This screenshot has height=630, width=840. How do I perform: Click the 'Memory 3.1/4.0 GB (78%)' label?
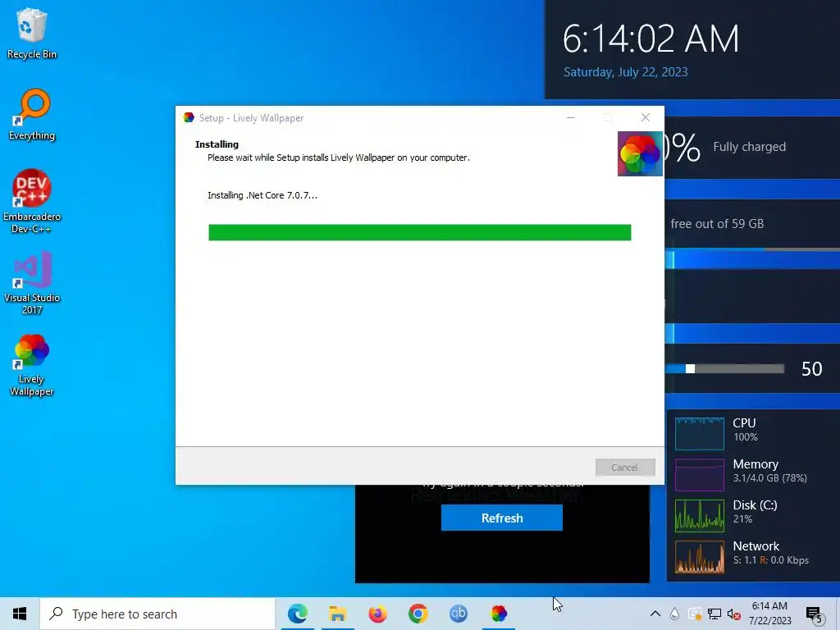[x=769, y=470]
